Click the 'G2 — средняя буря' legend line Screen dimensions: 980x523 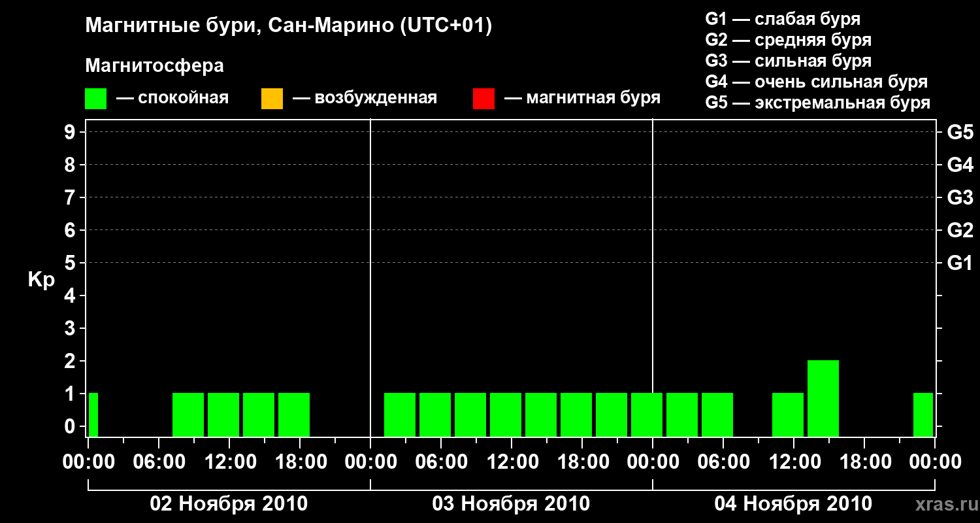point(789,40)
